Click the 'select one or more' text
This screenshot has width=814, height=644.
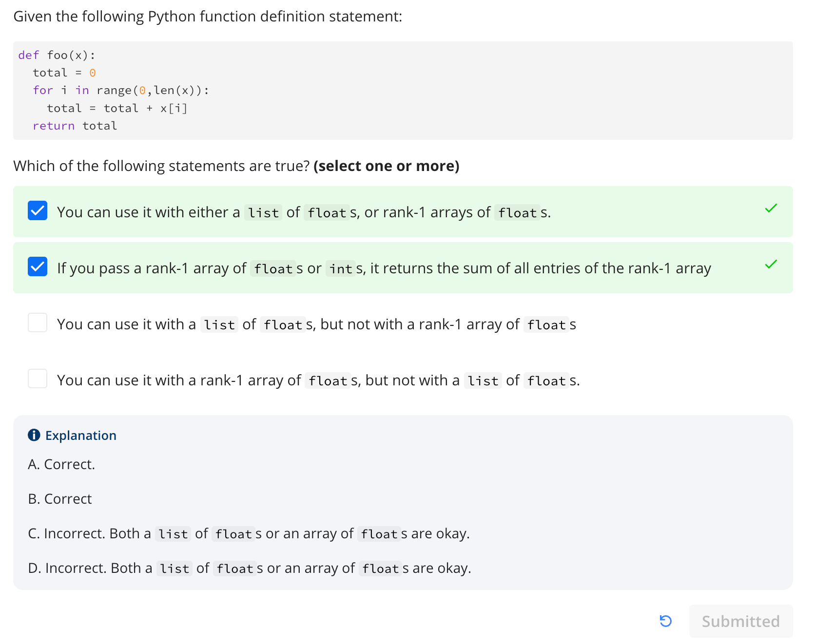pos(387,166)
